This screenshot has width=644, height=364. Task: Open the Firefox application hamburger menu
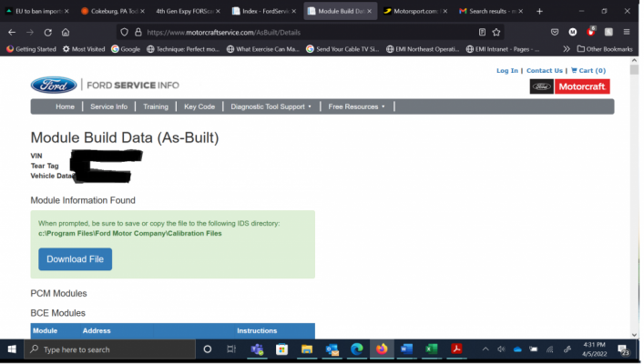(x=627, y=32)
